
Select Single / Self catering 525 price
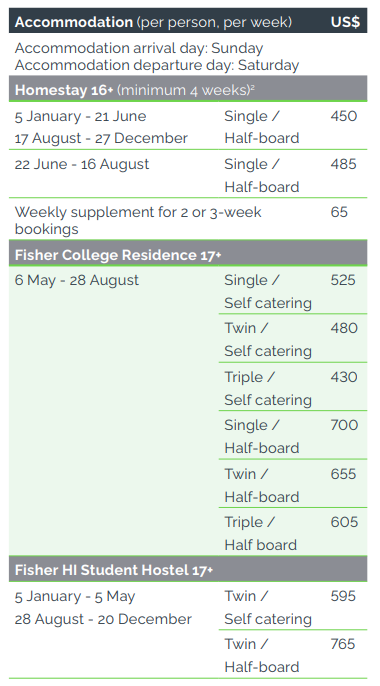343,280
